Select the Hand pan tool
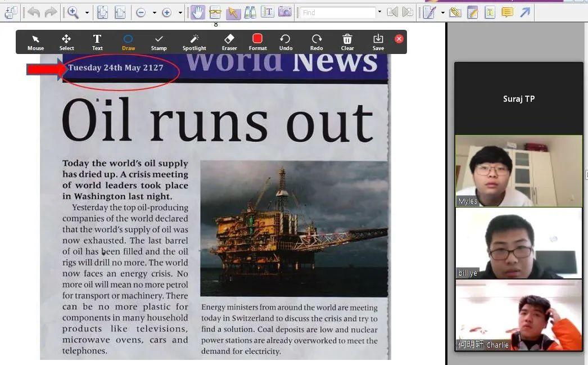588x365 pixels. click(198, 12)
